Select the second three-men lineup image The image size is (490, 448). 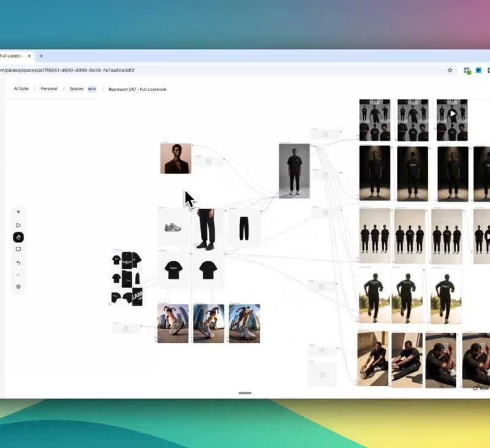[x=410, y=236]
